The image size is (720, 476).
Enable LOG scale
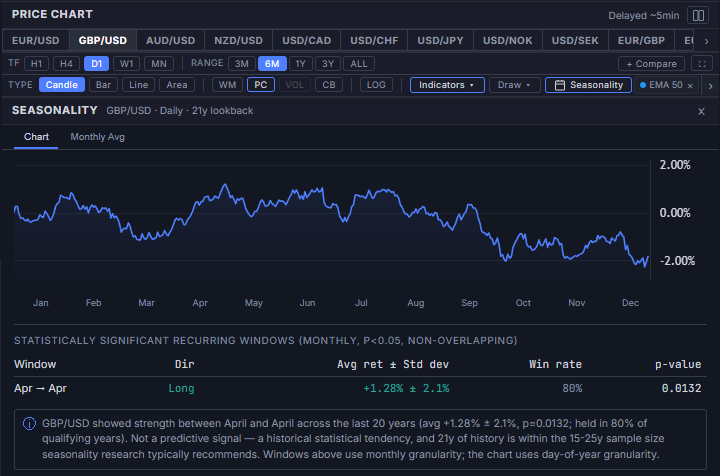376,85
